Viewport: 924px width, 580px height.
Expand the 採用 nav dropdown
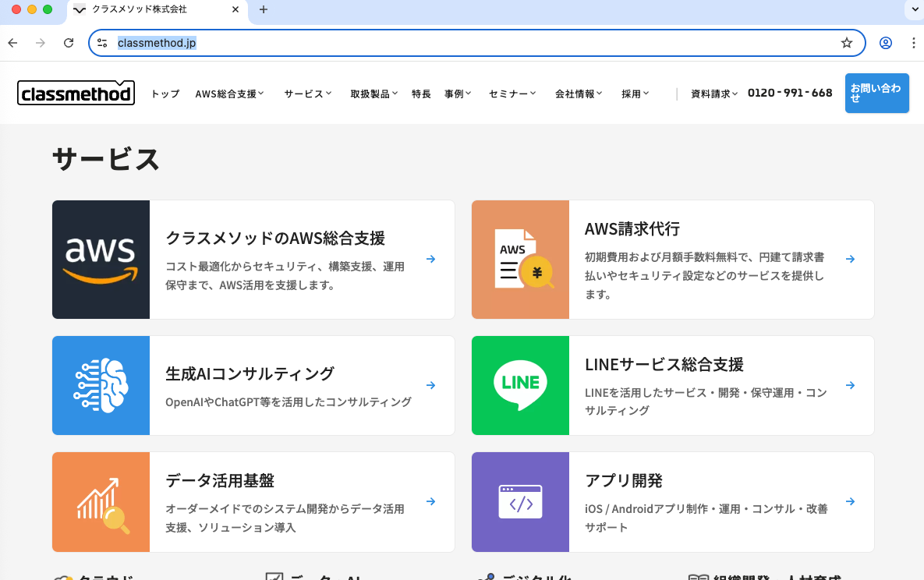pos(635,94)
